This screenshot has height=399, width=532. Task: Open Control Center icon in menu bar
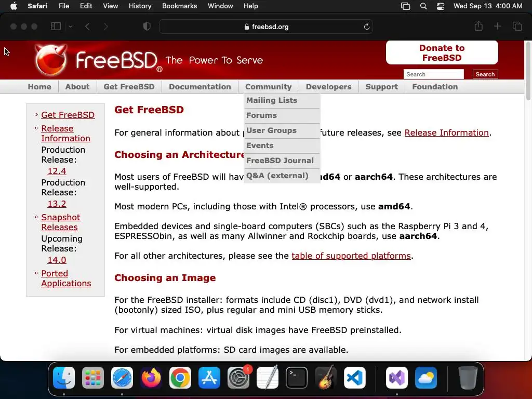coord(441,6)
